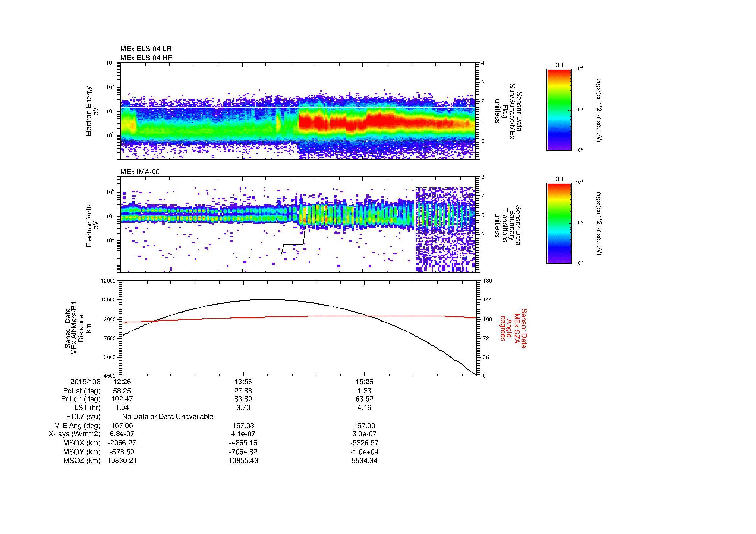
Task: Click the MSOX value '-5326.57'
Action: coord(365,443)
